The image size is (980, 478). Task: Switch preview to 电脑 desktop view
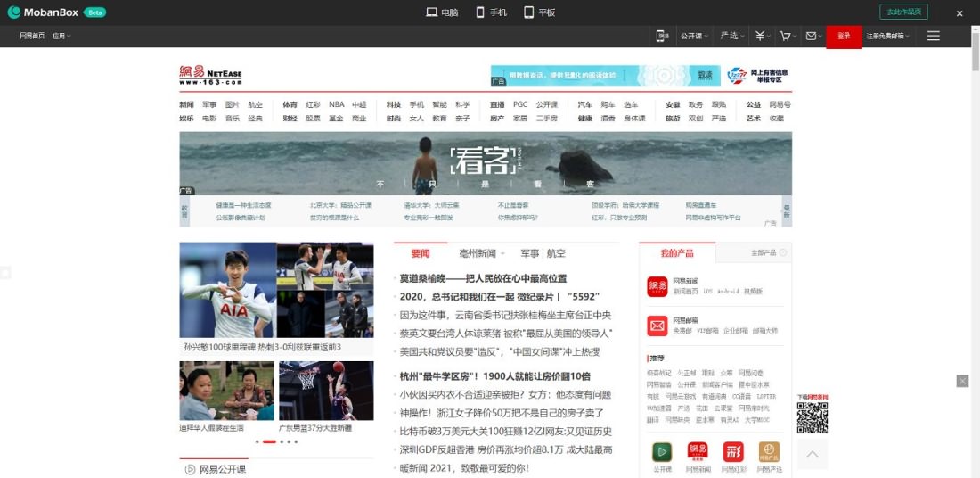tap(442, 12)
